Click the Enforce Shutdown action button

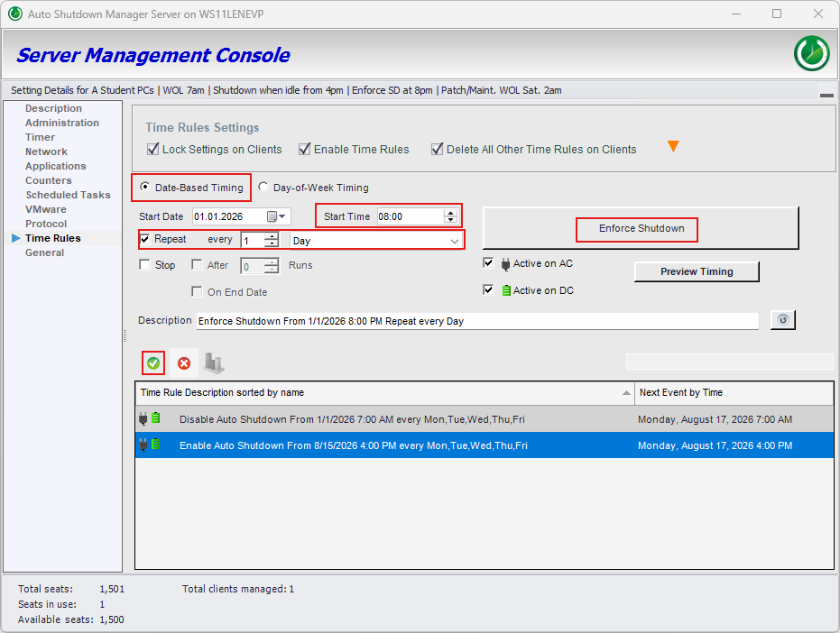[641, 228]
